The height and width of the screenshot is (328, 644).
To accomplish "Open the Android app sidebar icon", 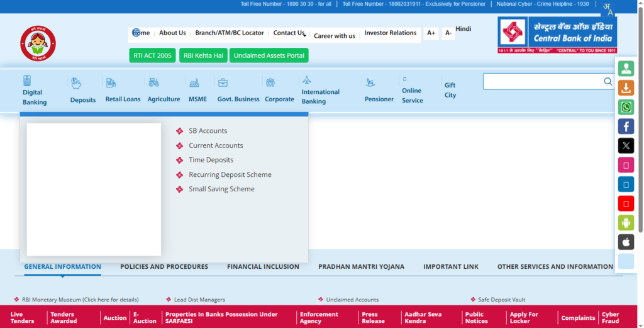I will tap(626, 223).
